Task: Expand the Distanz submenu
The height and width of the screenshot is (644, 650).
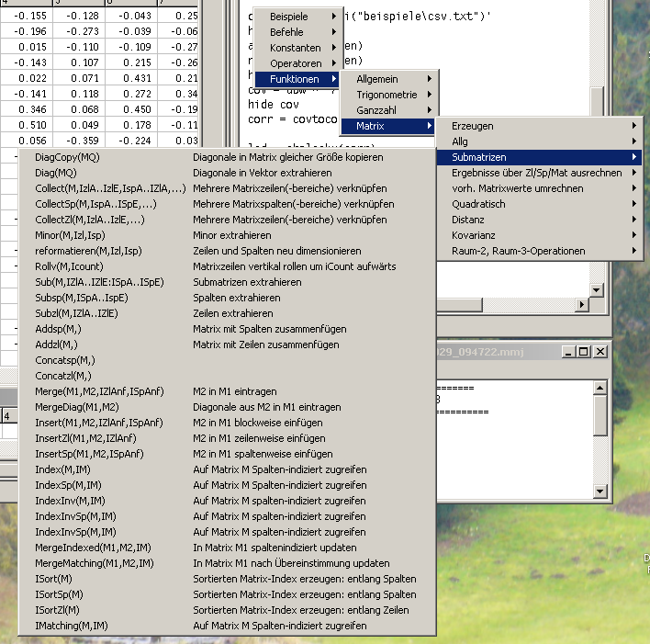Action: [x=539, y=220]
